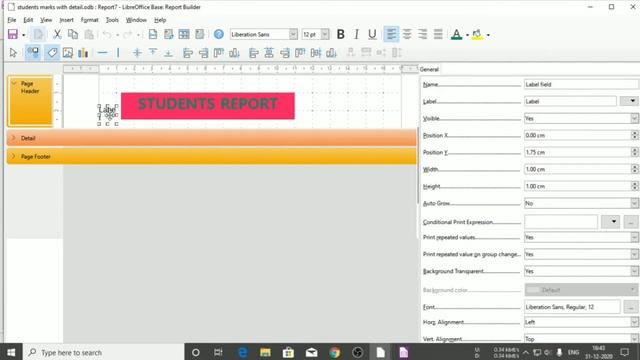
Task: Click the Font '...' browse button
Action: tap(631, 307)
